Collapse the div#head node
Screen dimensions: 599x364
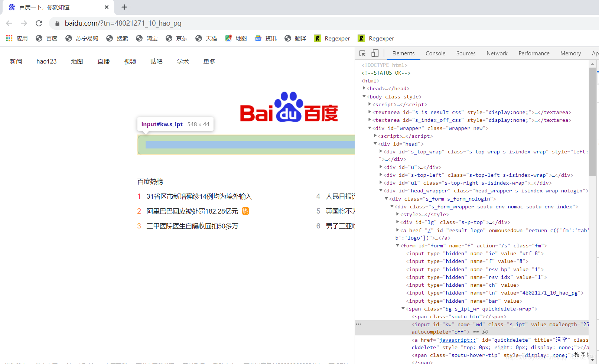pos(375,144)
